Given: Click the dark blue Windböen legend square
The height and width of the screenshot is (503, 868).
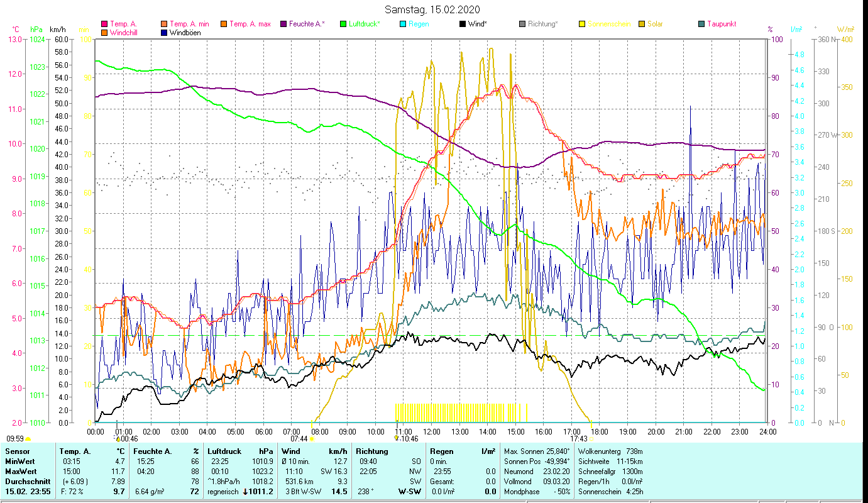Looking at the screenshot, I should click(164, 33).
